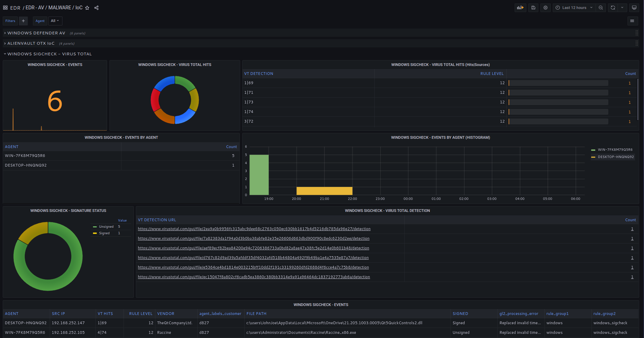This screenshot has height=338, width=644.
Task: Refresh the dashboard
Action: pyautogui.click(x=613, y=8)
